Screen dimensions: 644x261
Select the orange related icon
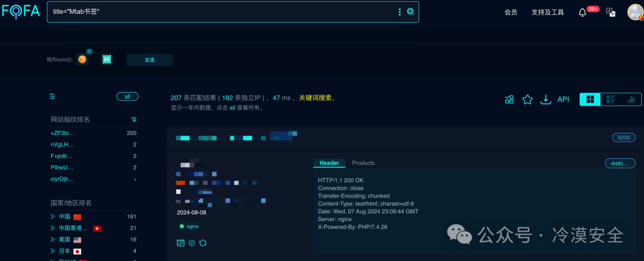(x=82, y=60)
